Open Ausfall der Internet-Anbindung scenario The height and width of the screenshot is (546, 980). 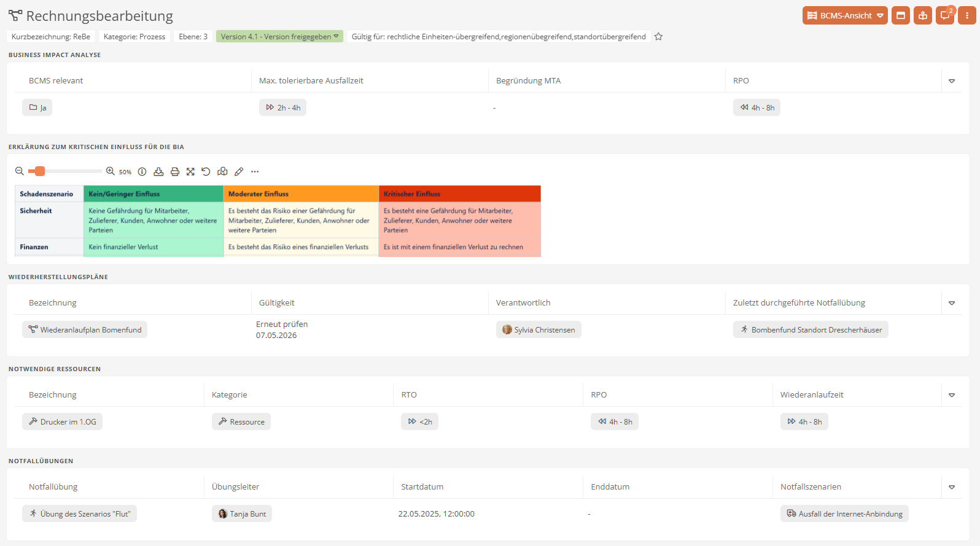tap(844, 513)
